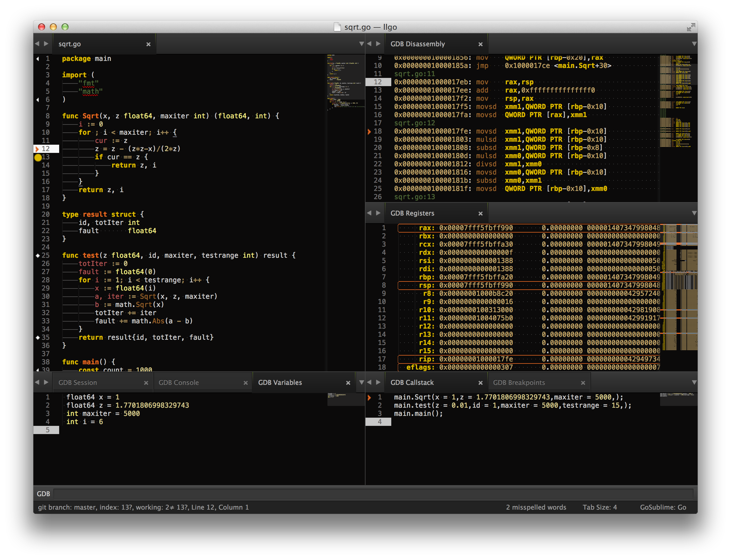Click the diamond gutter marker on line 35

[x=38, y=338]
